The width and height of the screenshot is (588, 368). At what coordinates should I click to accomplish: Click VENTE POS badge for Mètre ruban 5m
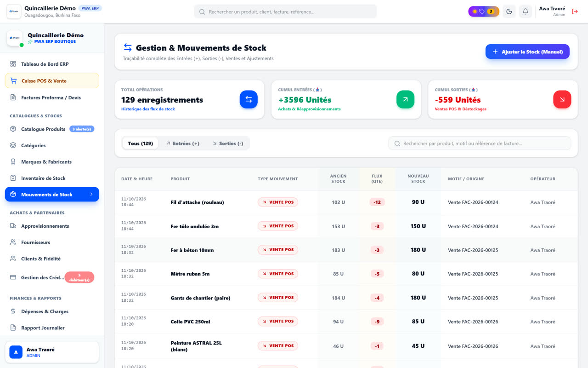(278, 274)
